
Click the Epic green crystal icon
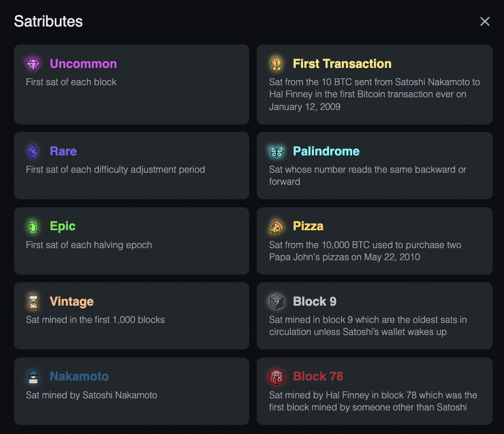(33, 227)
